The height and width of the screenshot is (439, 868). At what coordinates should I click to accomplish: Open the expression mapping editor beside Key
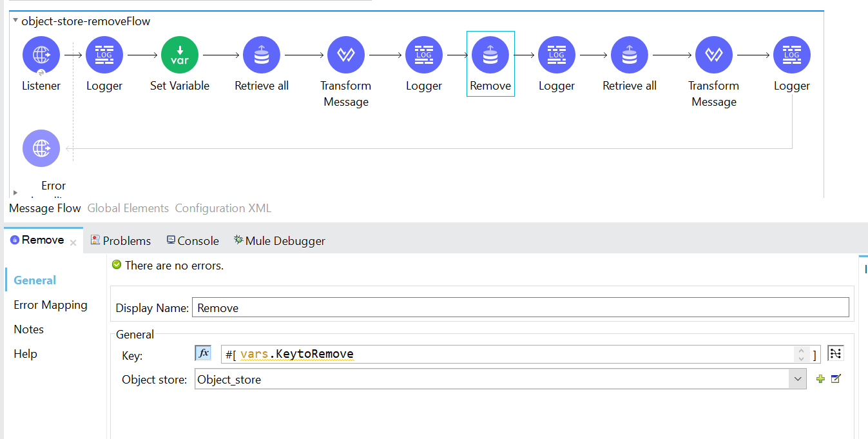point(836,353)
